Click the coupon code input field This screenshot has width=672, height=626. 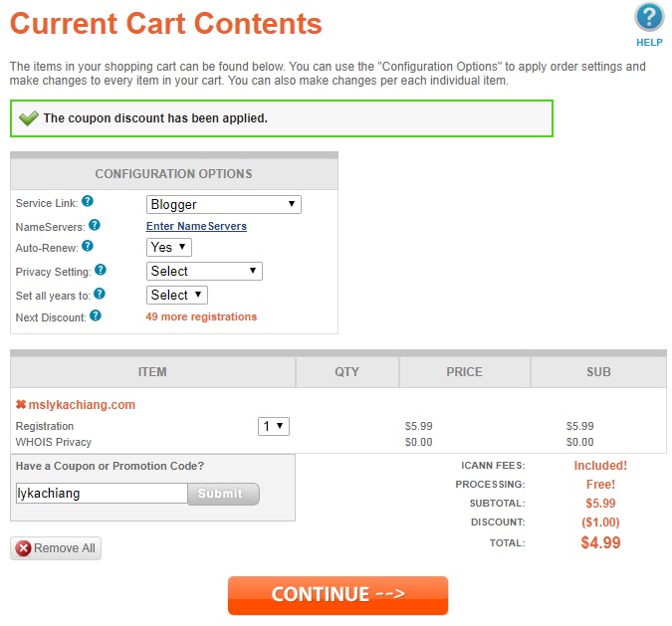coord(101,493)
